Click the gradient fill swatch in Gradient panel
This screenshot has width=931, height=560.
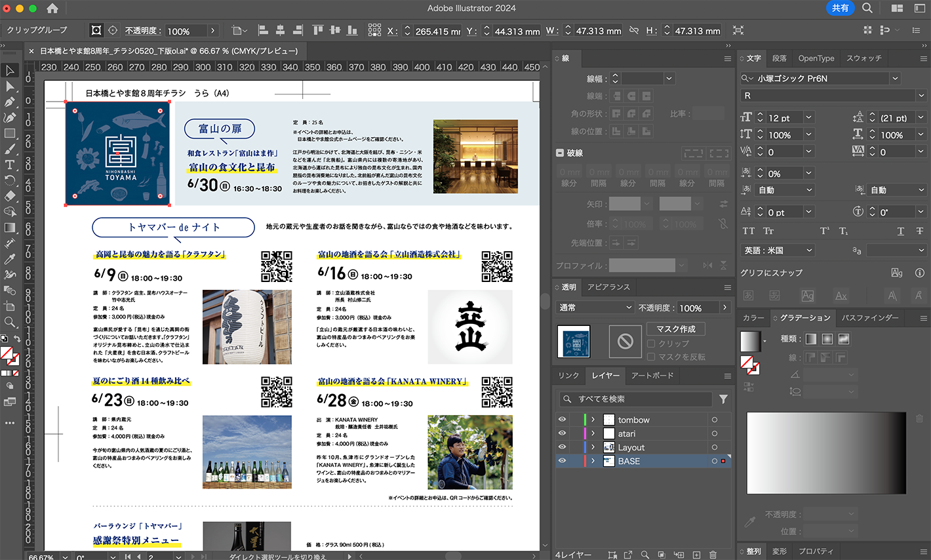coord(751,341)
